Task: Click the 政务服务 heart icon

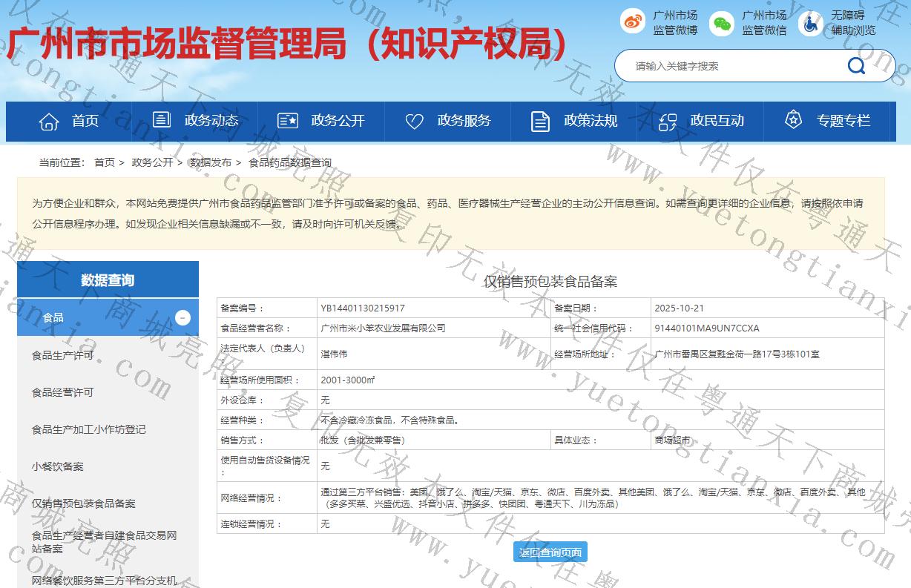Action: click(414, 121)
